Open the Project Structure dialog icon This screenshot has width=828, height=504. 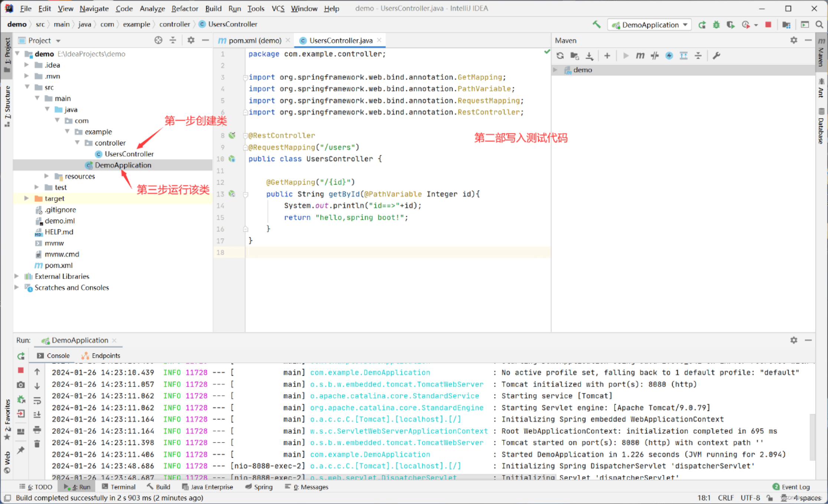786,25
